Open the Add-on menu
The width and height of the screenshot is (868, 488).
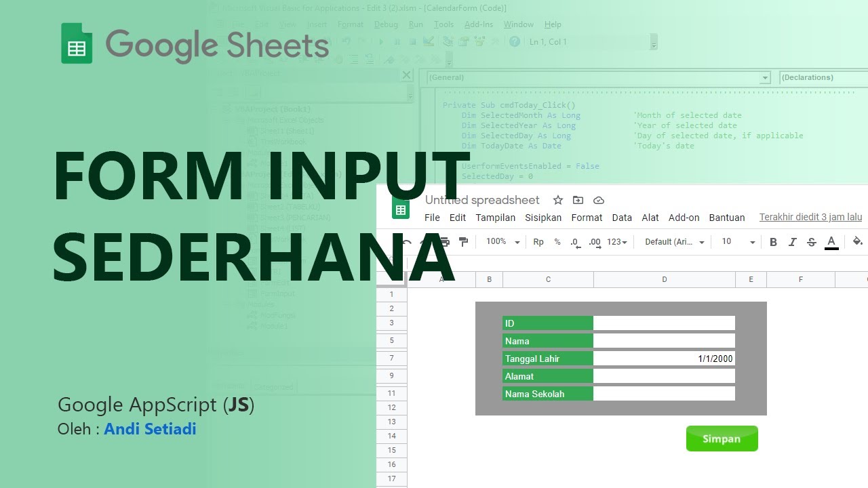coord(684,218)
